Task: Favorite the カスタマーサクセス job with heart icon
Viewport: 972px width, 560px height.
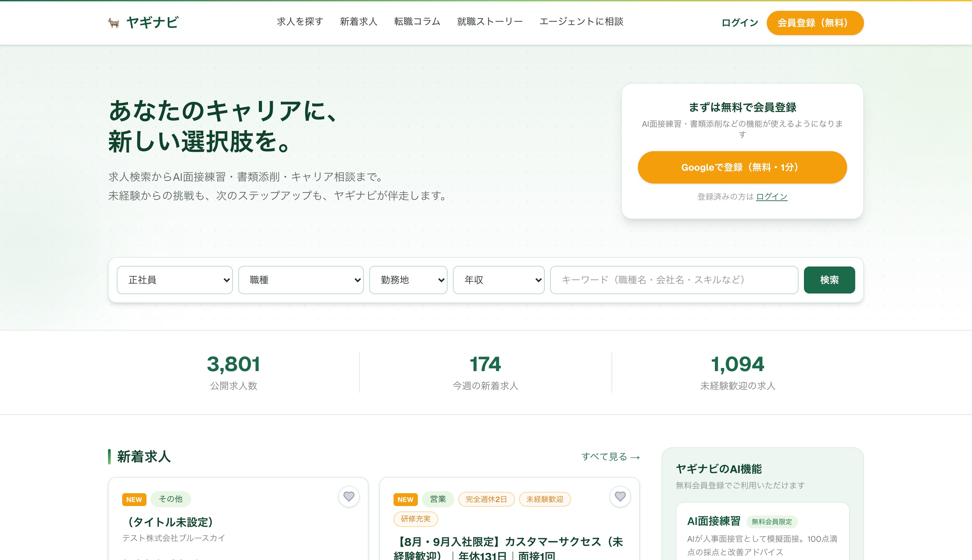Action: pos(620,497)
